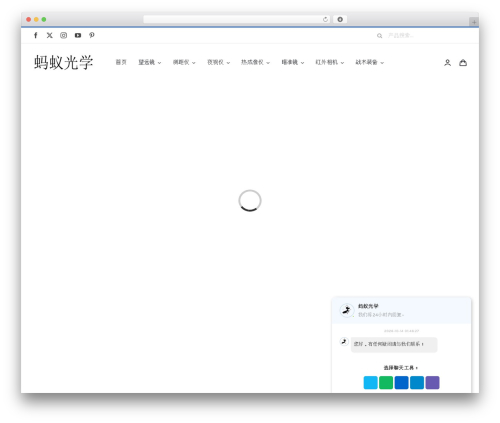The height and width of the screenshot is (423, 500).
Task: Expand the 战术装备 dropdown menu
Action: pyautogui.click(x=370, y=62)
